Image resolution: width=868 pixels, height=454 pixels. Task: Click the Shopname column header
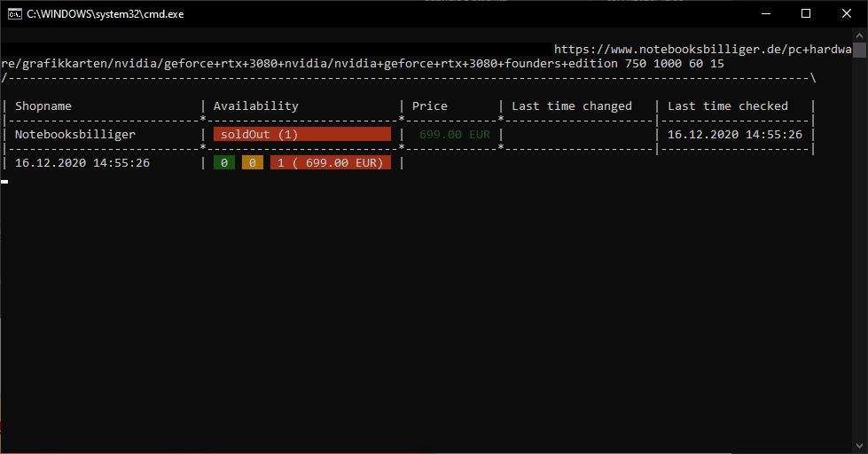tap(43, 106)
